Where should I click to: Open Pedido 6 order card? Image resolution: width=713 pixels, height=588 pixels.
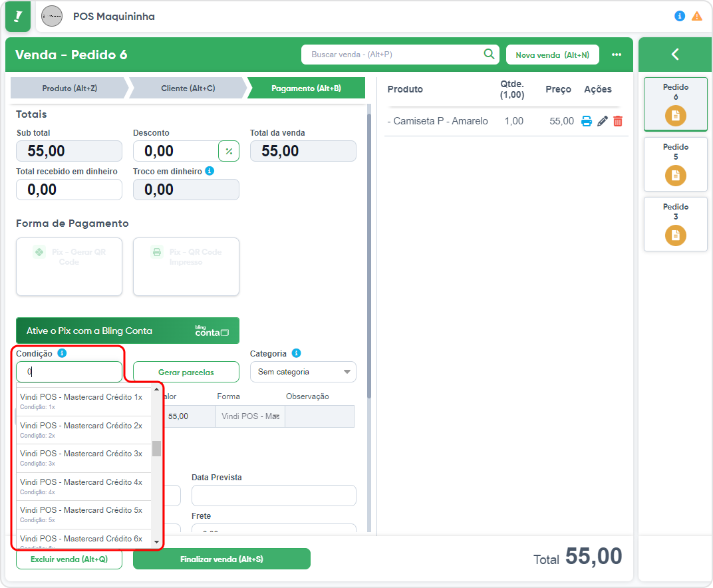(x=675, y=104)
